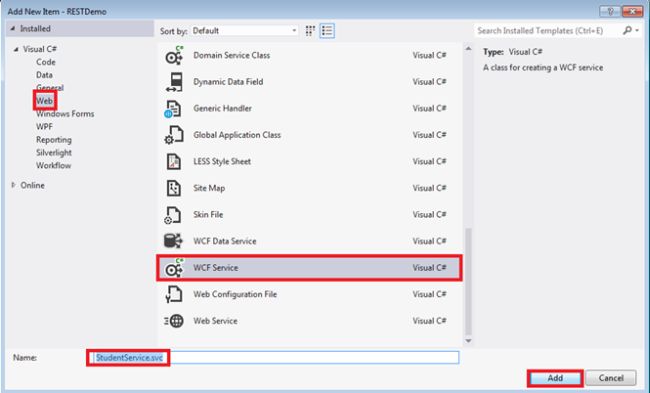This screenshot has width=650, height=393.
Task: Click Visual C# text in Web Service row
Action: (x=429, y=321)
